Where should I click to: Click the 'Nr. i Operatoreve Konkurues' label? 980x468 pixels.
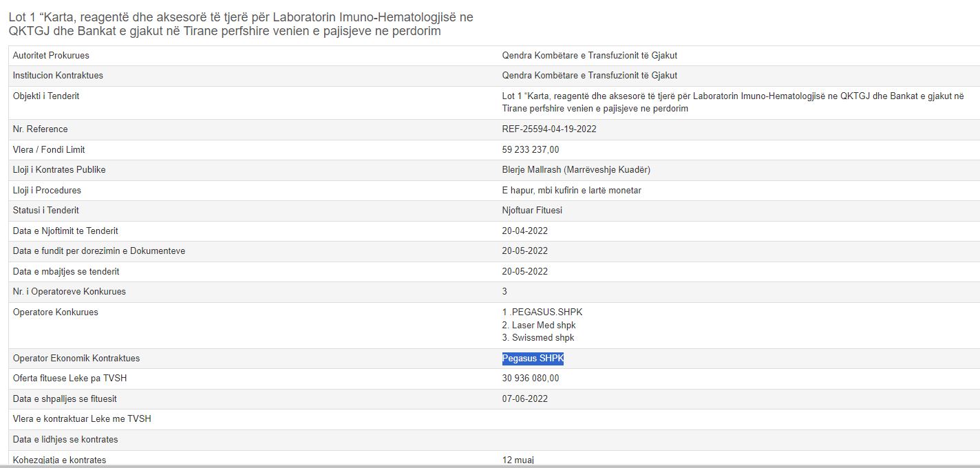(x=70, y=292)
